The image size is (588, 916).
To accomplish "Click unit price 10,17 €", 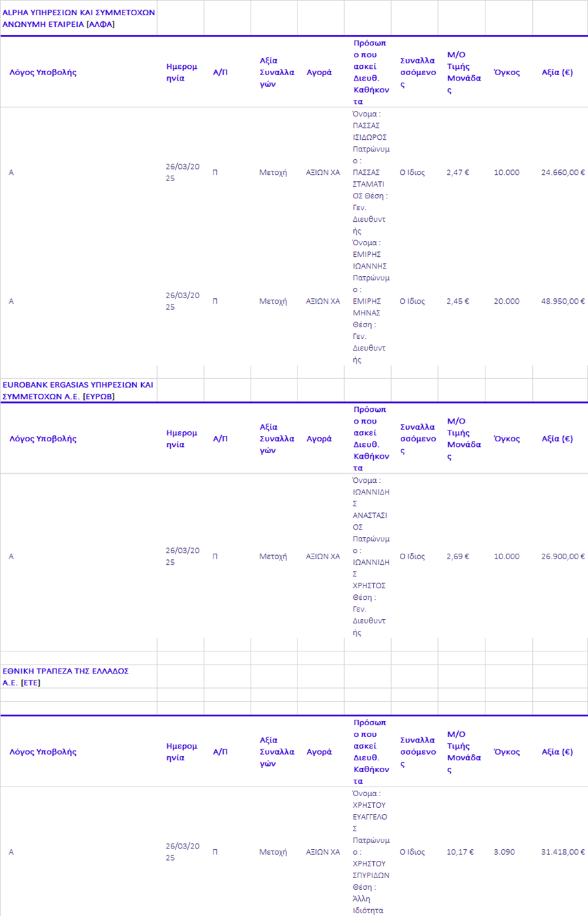I will pyautogui.click(x=461, y=852).
